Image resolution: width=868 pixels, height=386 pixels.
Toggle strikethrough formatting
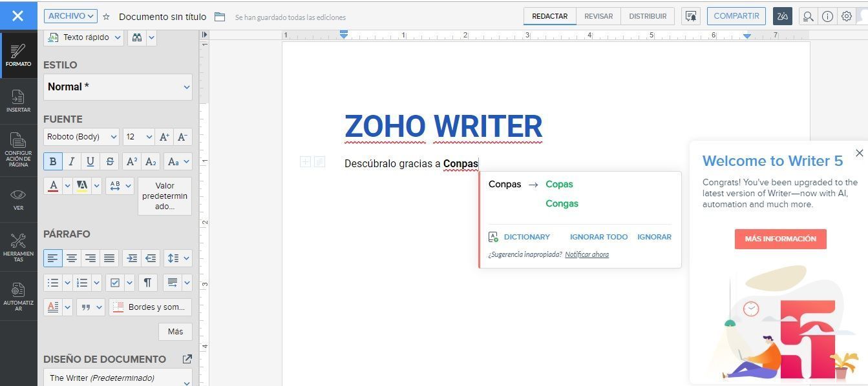110,161
